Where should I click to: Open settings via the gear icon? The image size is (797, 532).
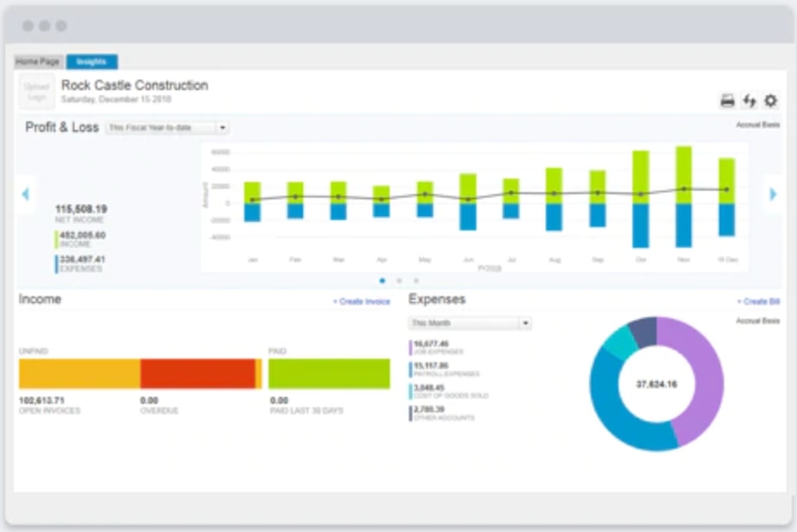tap(770, 101)
